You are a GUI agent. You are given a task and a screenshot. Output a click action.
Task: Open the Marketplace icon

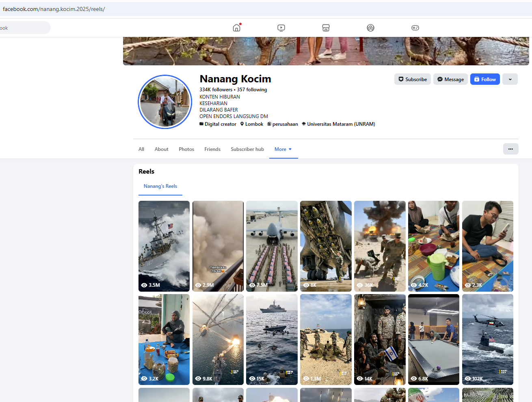coord(326,28)
